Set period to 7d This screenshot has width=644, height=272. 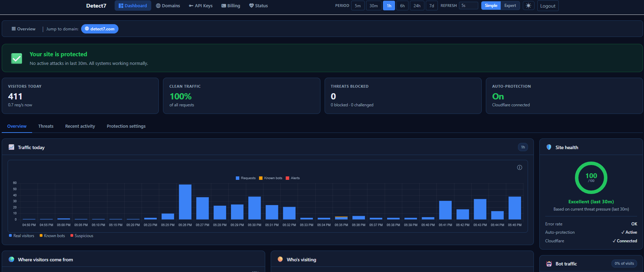point(432,6)
